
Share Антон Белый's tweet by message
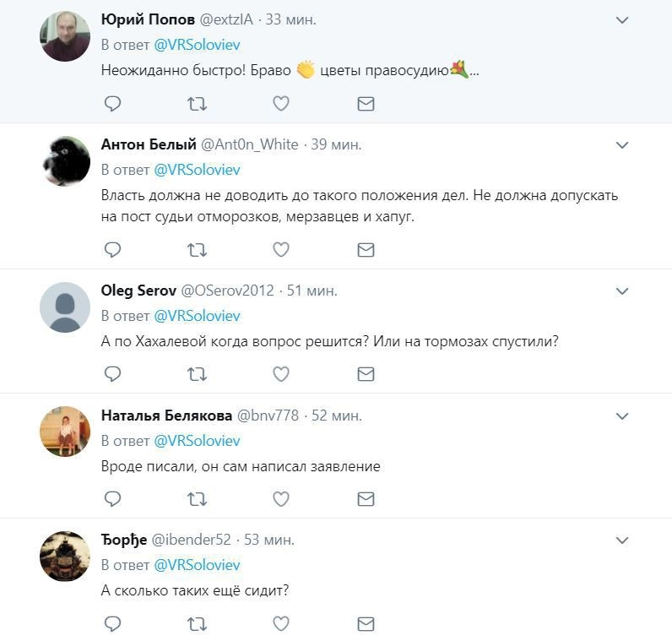tap(366, 250)
